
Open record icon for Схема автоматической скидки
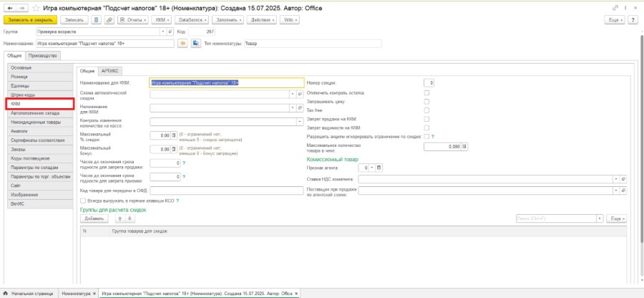(x=300, y=94)
